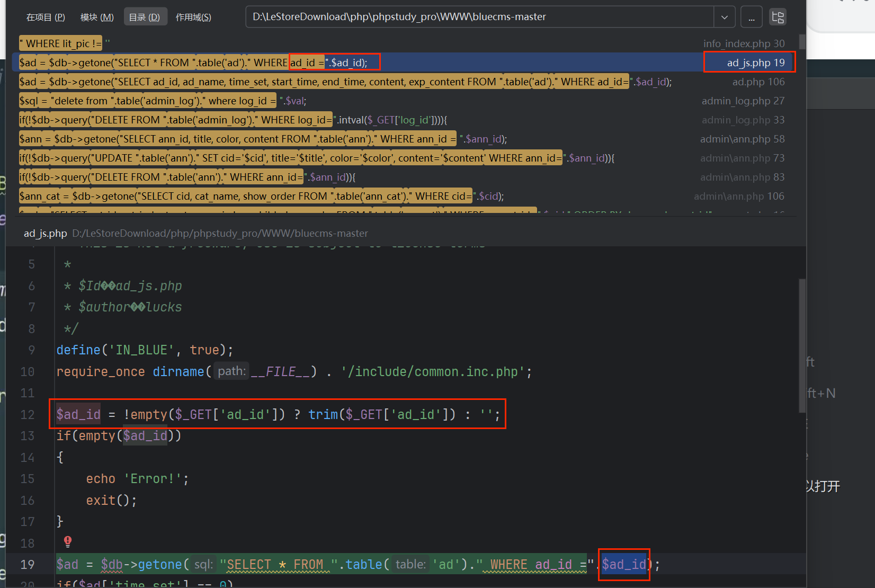
Task: Expand the directory path history dropdown
Action: [x=724, y=17]
